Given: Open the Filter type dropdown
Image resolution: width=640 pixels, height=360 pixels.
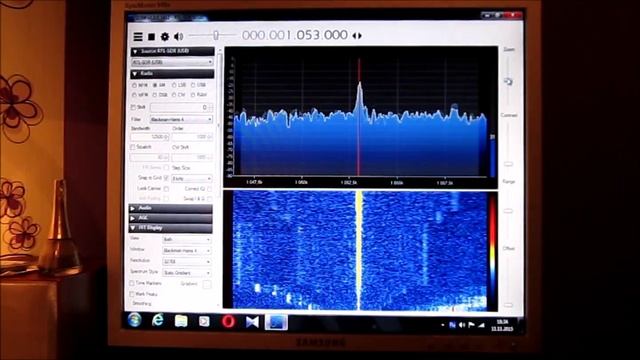Looking at the screenshot, I should click(x=181, y=120).
